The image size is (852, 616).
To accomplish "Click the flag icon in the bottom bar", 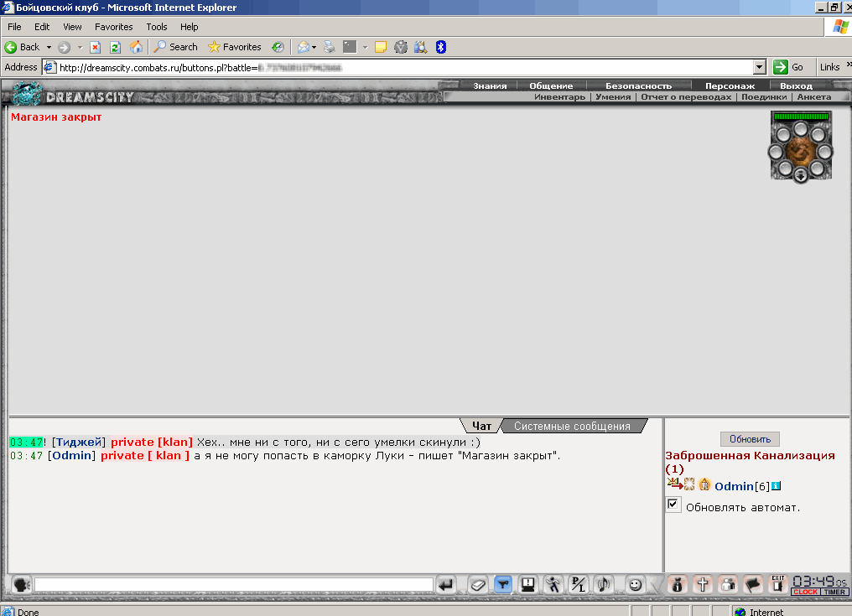I will coord(753,584).
